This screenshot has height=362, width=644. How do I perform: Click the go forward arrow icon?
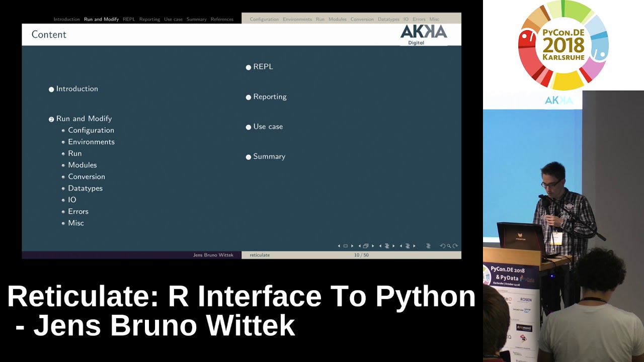coord(455,246)
